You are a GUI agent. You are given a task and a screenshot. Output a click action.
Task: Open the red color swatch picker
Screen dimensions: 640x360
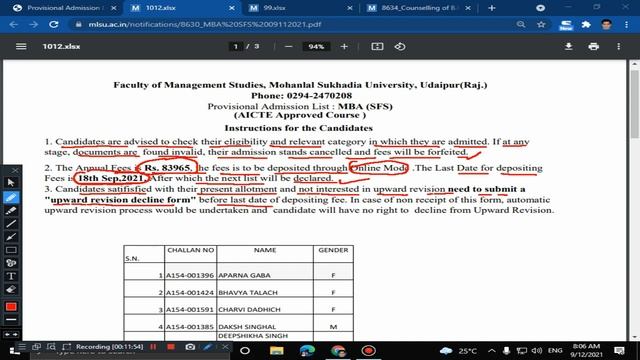11,307
